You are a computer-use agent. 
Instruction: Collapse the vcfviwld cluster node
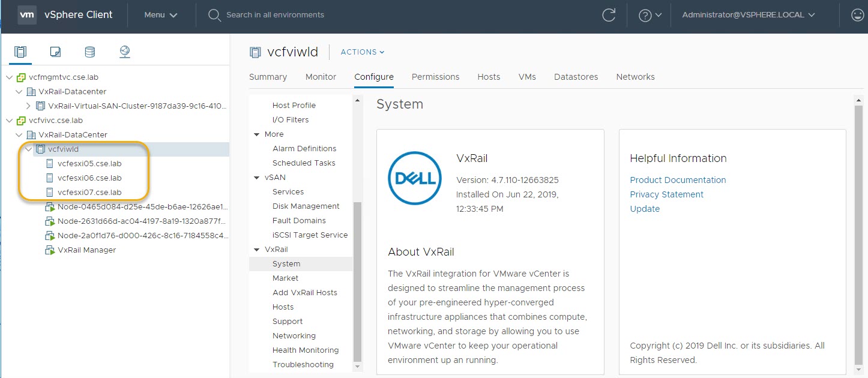click(28, 149)
